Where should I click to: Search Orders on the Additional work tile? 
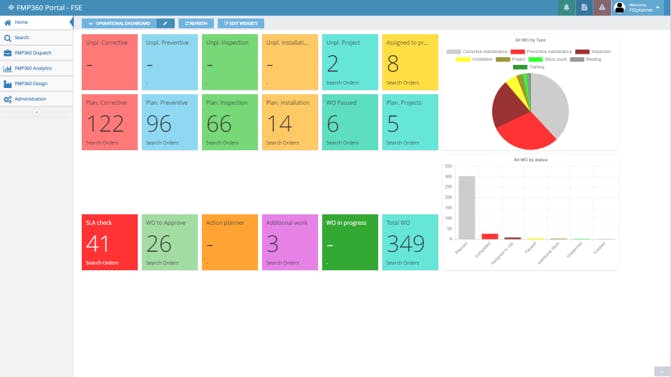[282, 263]
